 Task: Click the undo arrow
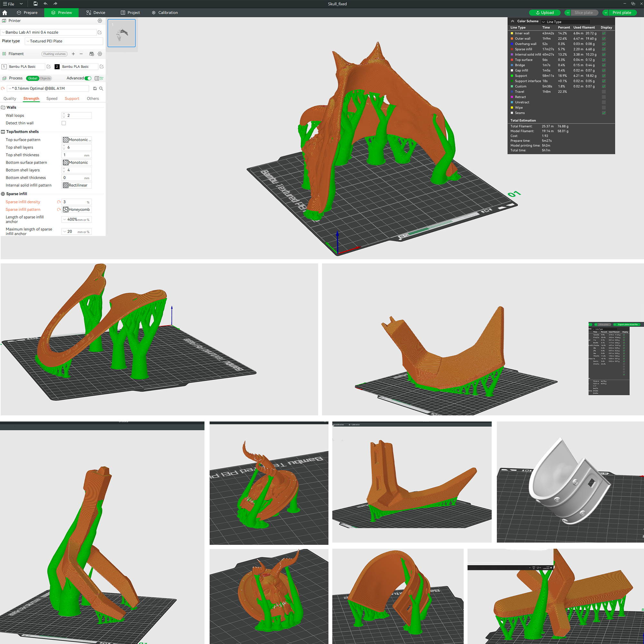(45, 4)
